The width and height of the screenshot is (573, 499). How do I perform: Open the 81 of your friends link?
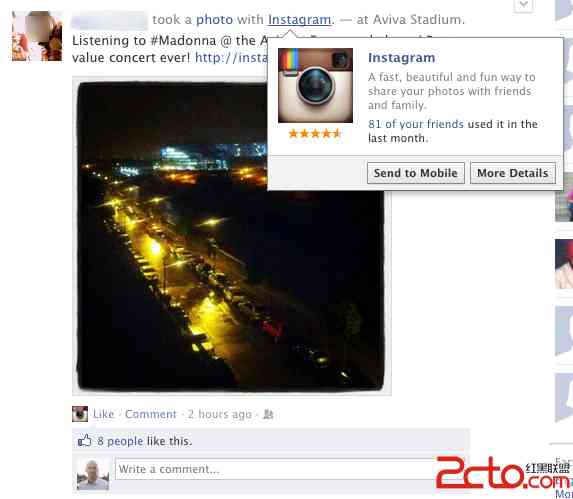[416, 124]
